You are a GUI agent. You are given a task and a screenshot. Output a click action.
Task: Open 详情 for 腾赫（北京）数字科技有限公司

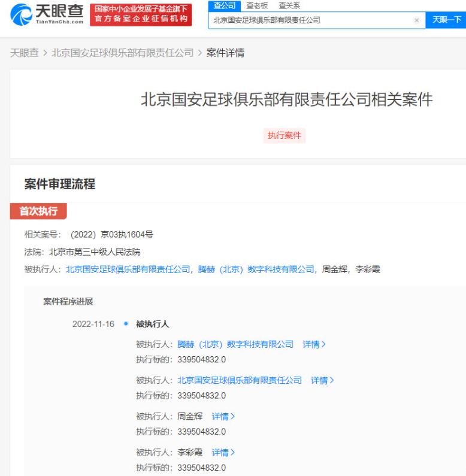pos(314,344)
